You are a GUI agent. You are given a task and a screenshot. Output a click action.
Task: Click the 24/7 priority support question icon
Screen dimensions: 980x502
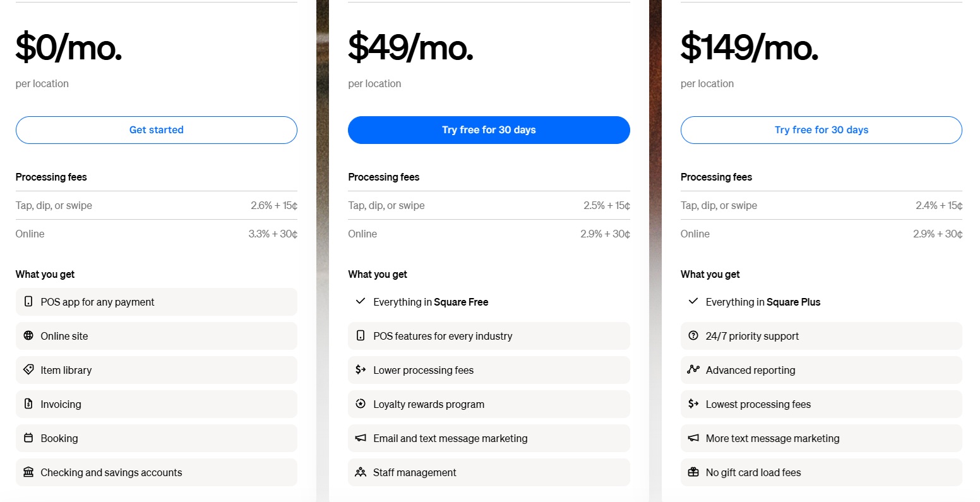[x=693, y=336]
